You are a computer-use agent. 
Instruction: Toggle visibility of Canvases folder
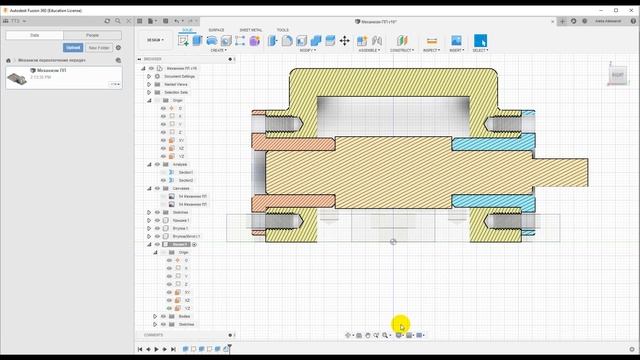pyautogui.click(x=157, y=189)
